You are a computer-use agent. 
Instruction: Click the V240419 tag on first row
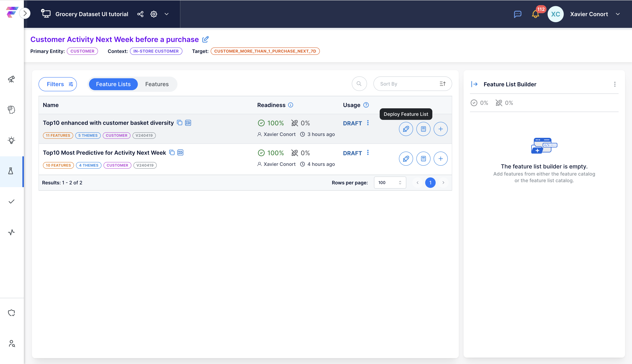144,135
